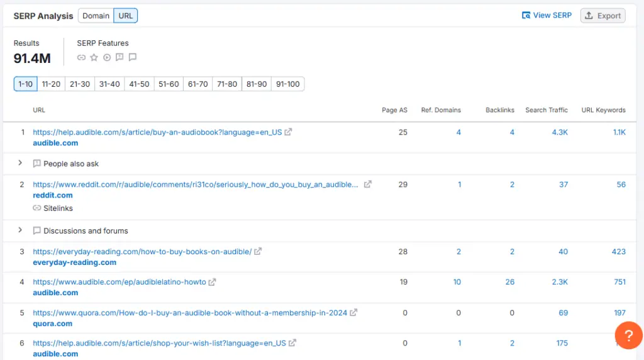
Task: Switch SERP Analysis to Domain view
Action: [96, 16]
